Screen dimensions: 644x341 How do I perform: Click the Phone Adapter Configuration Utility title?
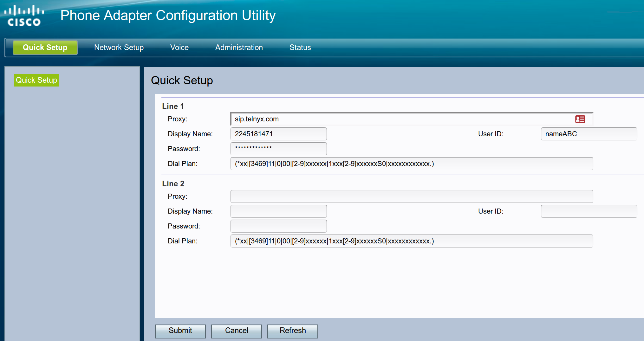[168, 16]
